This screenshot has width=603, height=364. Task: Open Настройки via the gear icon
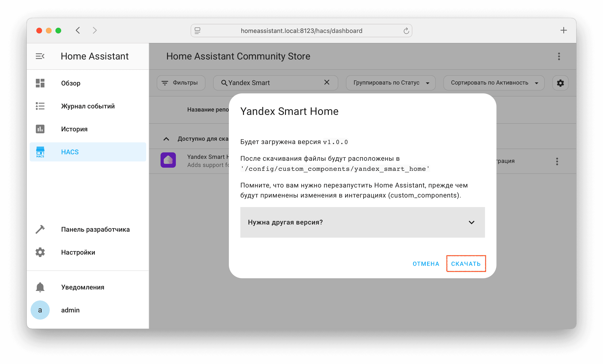(x=40, y=252)
